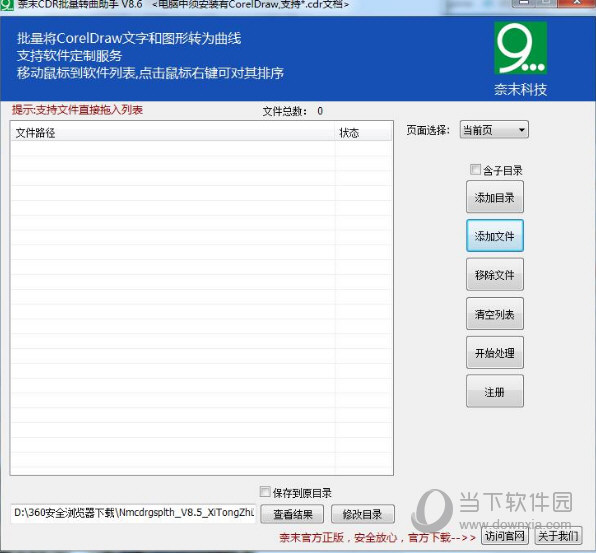Click the 添加文件 button
596x554 pixels.
point(495,236)
